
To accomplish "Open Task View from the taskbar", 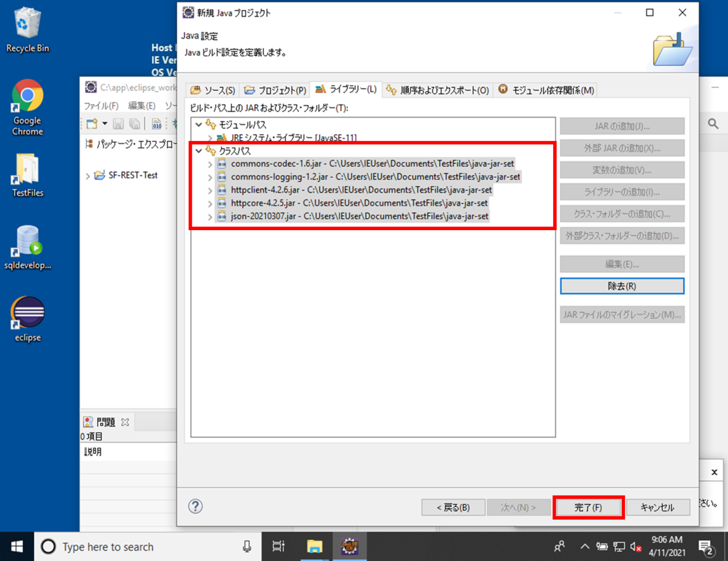I will coord(278,546).
